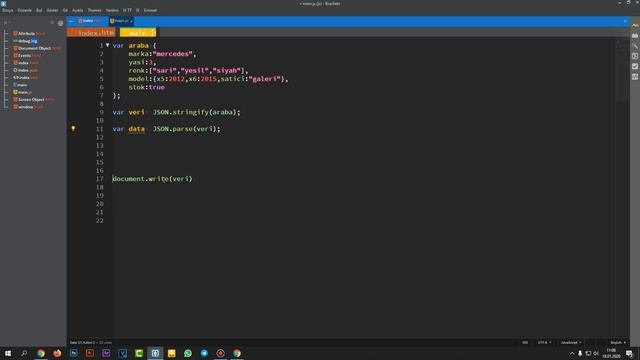This screenshot has height=360, width=640.
Task: Open first Chrome icon in taskbar
Action: [x=40, y=353]
